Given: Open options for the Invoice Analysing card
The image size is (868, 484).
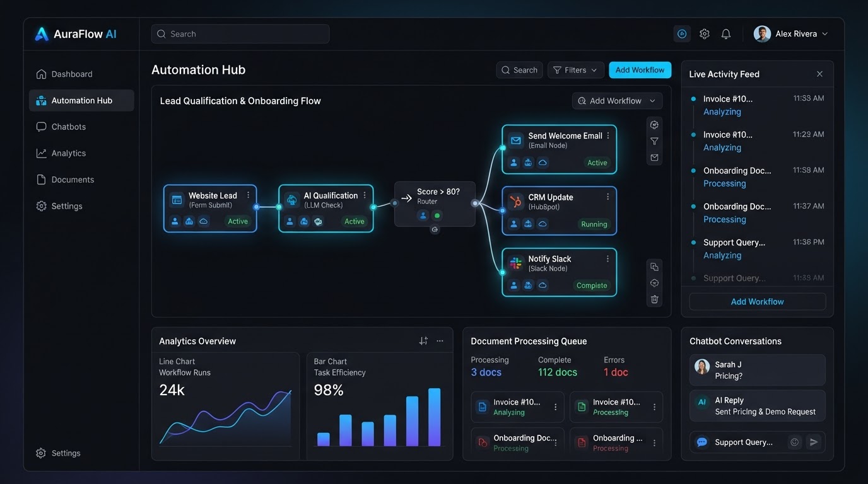Looking at the screenshot, I should click(x=556, y=407).
